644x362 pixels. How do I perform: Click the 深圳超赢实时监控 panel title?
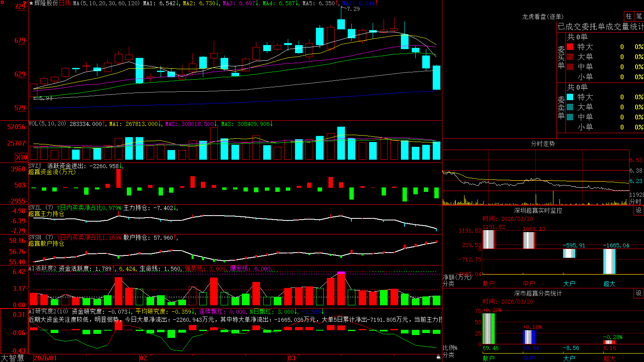pos(538,210)
